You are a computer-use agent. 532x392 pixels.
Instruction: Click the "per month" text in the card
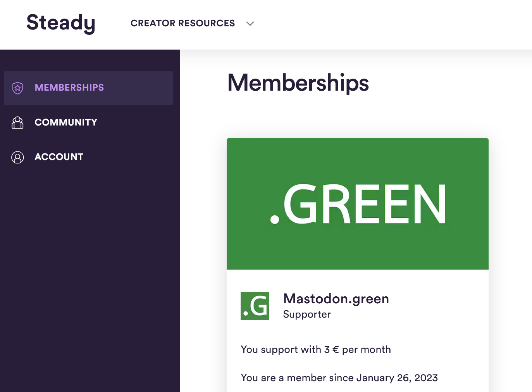366,349
